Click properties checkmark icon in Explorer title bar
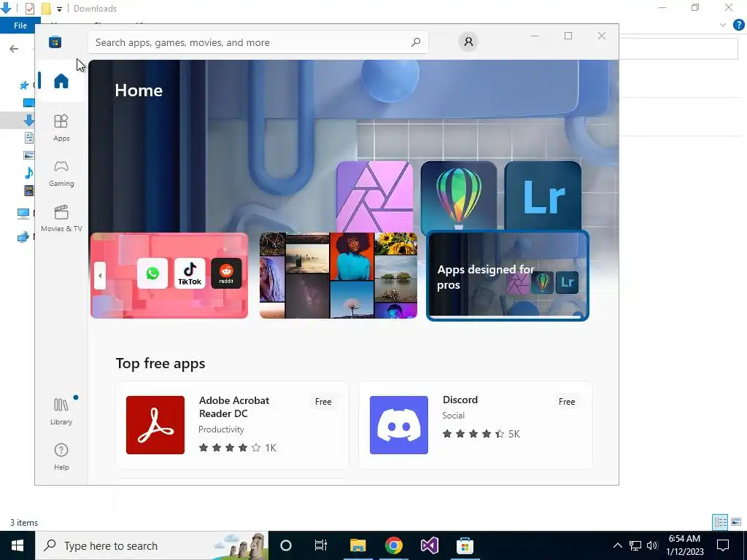Image resolution: width=747 pixels, height=560 pixels. (29, 9)
